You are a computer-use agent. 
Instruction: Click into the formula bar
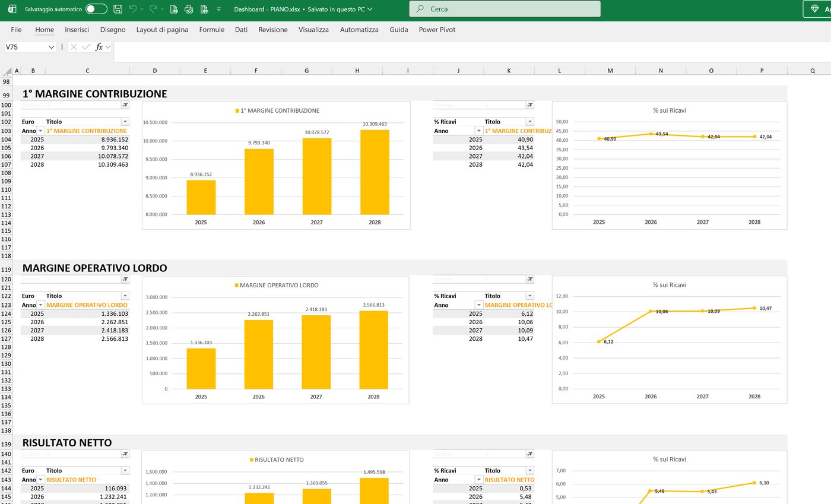[x=472, y=52]
